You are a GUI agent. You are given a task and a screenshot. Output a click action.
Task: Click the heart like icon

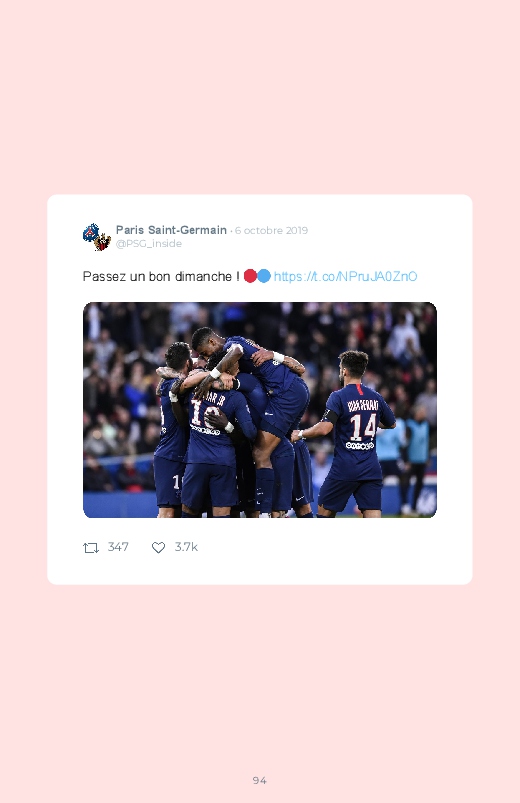(x=158, y=547)
